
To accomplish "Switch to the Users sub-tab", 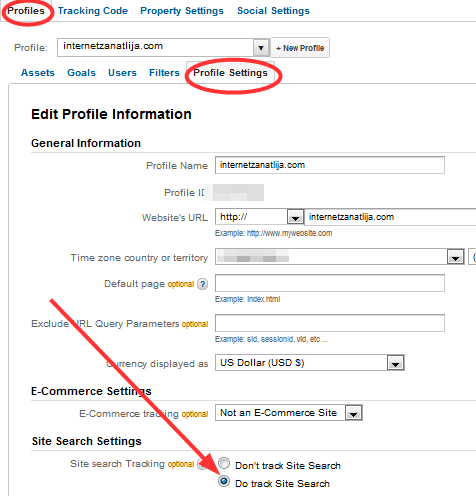I will pos(122,73).
